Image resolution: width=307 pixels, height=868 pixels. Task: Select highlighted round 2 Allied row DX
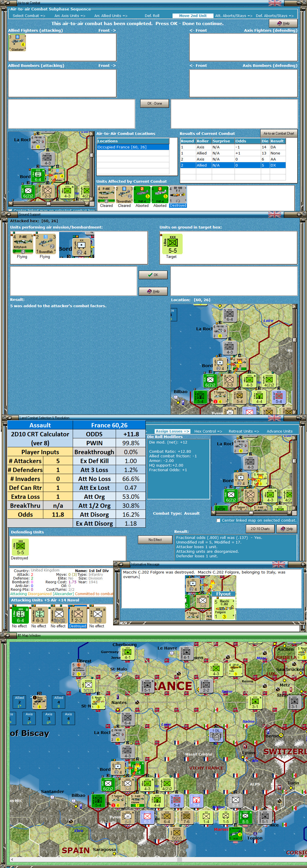click(x=233, y=165)
